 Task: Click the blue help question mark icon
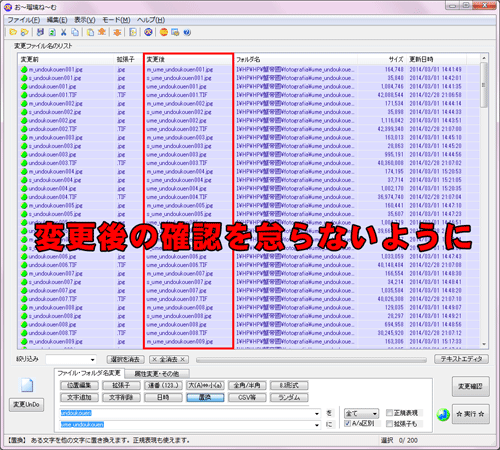187,32
